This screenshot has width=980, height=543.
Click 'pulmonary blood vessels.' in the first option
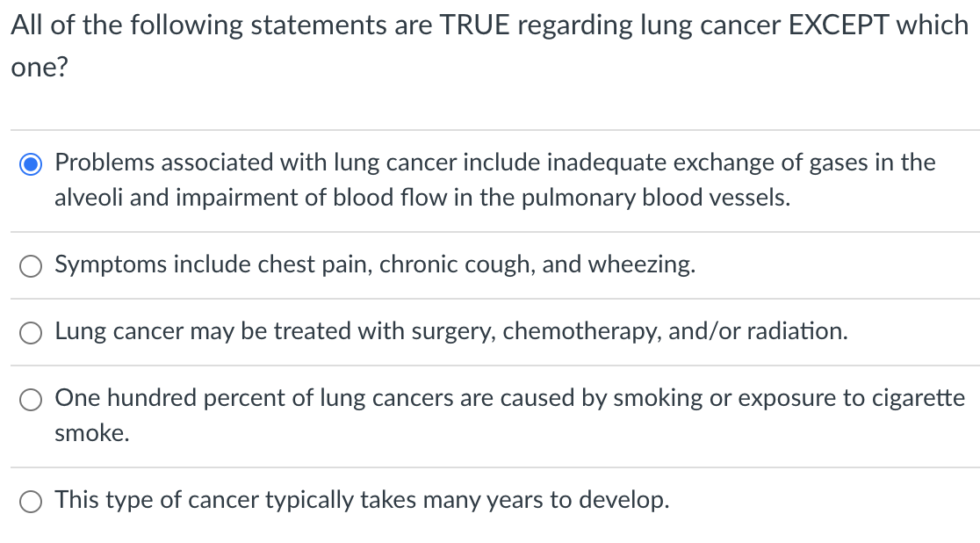click(x=656, y=198)
